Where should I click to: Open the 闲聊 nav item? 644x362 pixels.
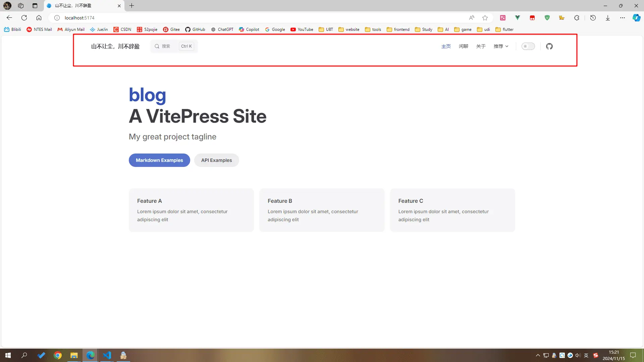point(463,46)
